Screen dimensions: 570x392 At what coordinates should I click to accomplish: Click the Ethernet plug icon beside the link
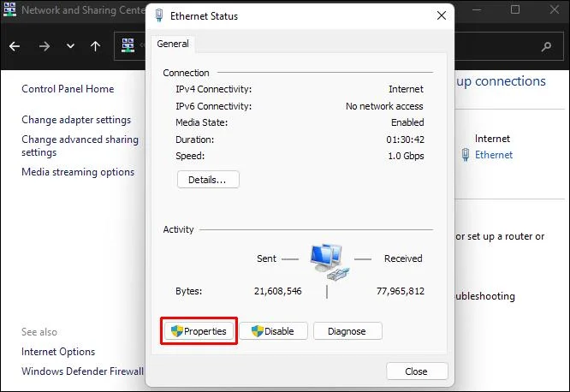click(466, 155)
